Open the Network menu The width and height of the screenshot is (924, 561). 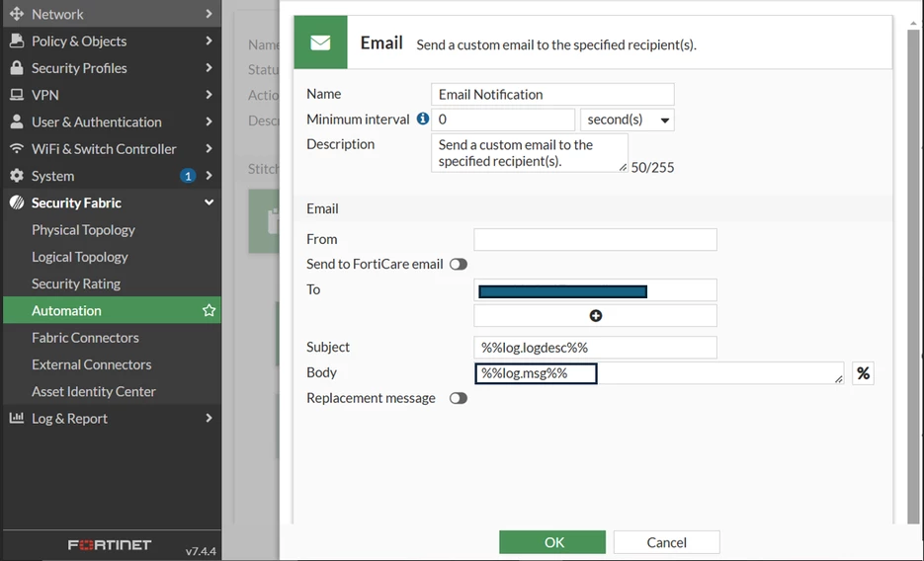[112, 14]
